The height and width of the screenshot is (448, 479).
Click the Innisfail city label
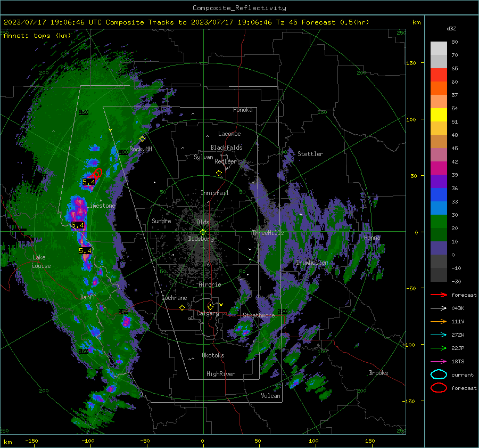click(214, 193)
